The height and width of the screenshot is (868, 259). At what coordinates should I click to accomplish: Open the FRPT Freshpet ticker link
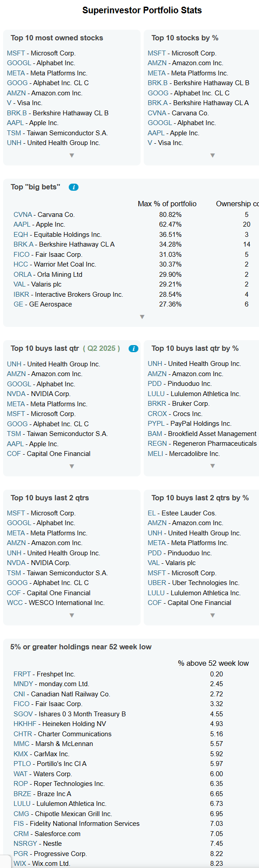pyautogui.click(x=22, y=674)
